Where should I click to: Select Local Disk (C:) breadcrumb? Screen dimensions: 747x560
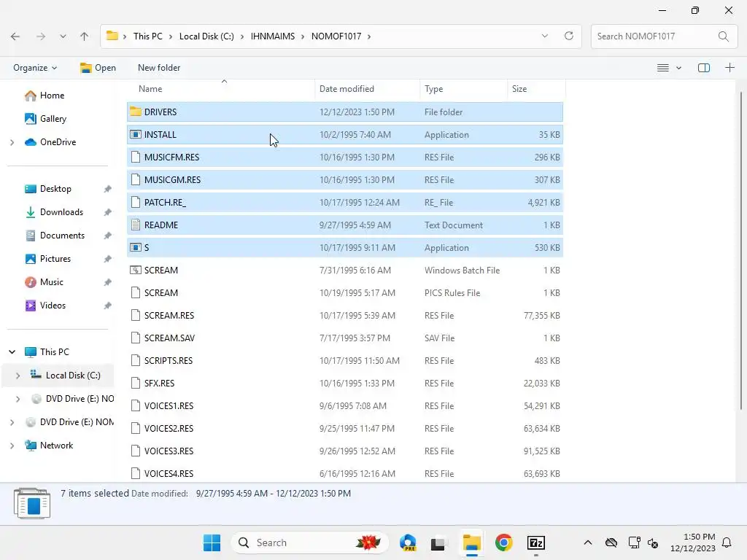tap(206, 36)
